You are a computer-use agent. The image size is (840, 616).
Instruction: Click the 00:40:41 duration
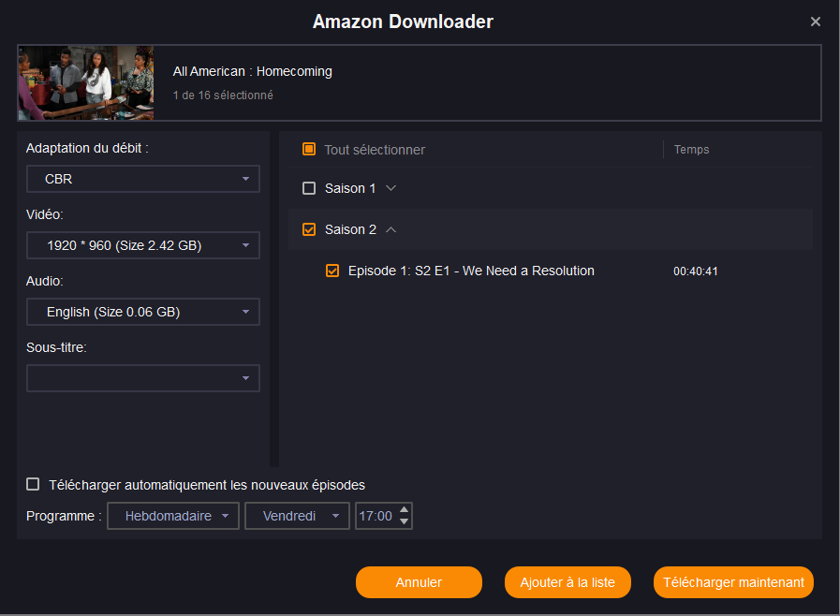click(696, 271)
